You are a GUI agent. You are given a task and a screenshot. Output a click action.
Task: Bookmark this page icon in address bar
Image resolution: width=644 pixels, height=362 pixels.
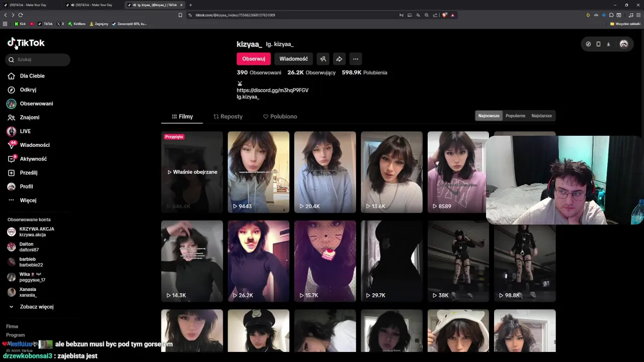pos(180,15)
